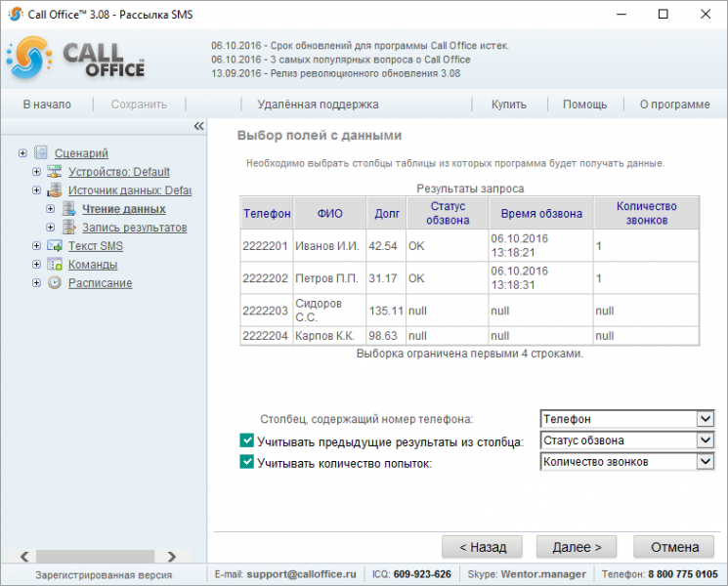Click sidebar scrollbar left arrow
Image resolution: width=728 pixels, height=586 pixels.
(x=24, y=557)
